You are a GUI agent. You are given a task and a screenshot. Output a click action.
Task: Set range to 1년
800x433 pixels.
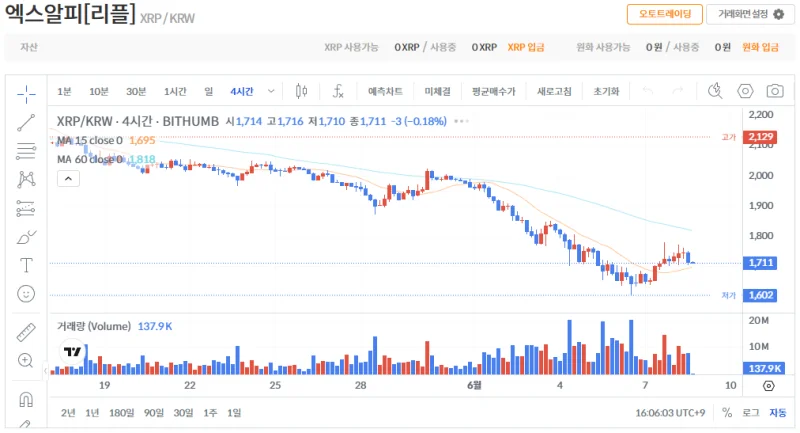click(x=92, y=413)
